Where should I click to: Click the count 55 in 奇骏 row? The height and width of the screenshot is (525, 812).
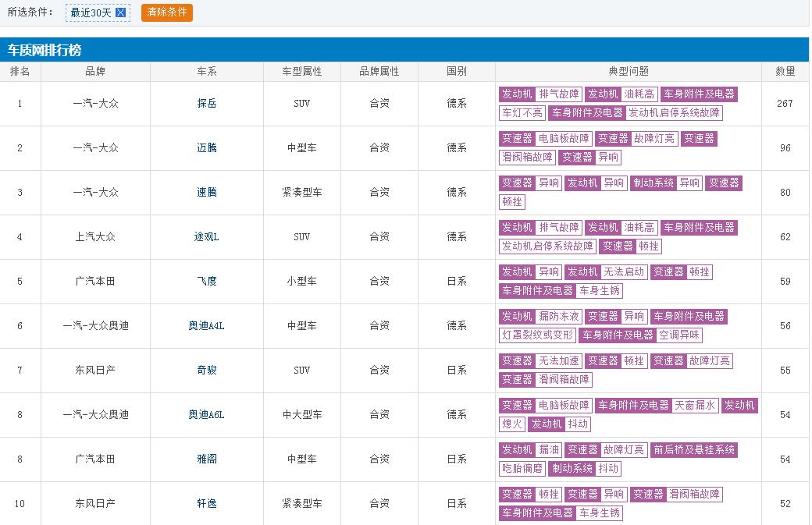(x=785, y=371)
